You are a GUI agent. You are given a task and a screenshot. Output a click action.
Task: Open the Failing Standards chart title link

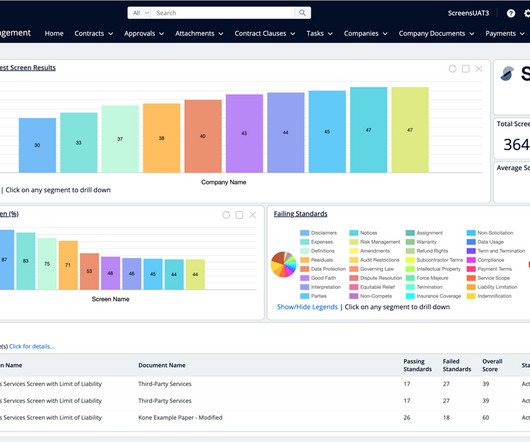point(300,214)
